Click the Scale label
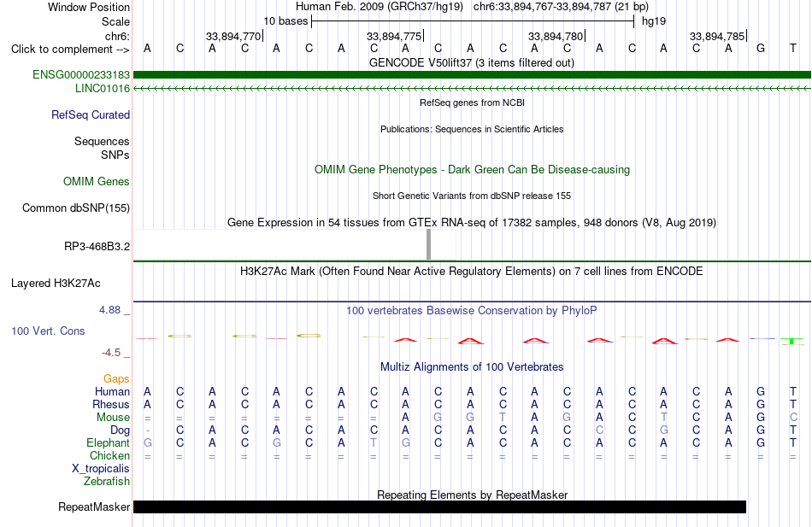Screen dimensions: 812x527 tap(115, 21)
